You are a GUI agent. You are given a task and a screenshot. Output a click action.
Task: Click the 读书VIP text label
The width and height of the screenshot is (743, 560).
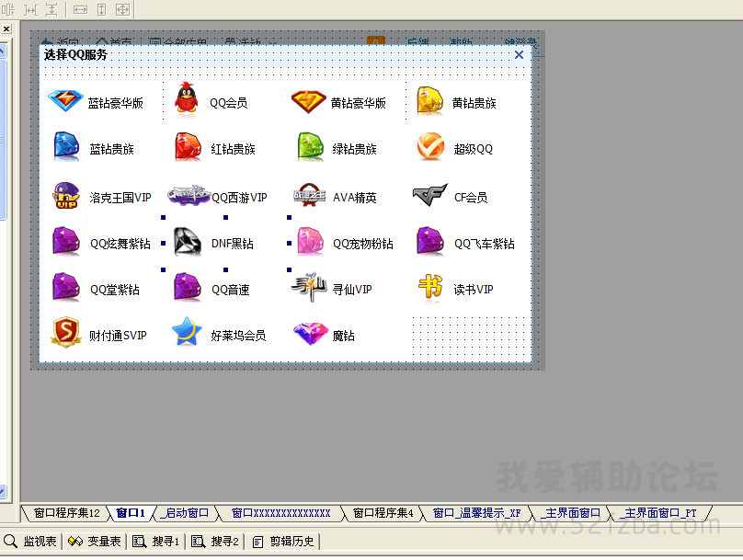474,290
